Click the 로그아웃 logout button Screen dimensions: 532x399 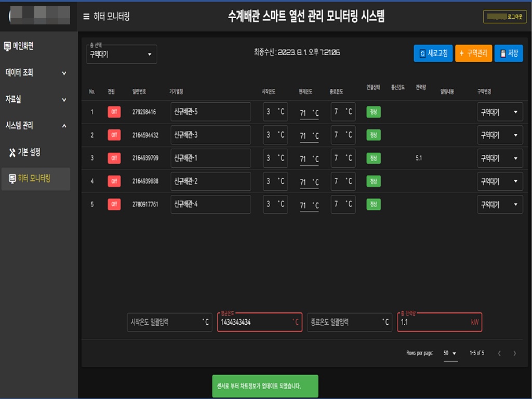pyautogui.click(x=504, y=17)
